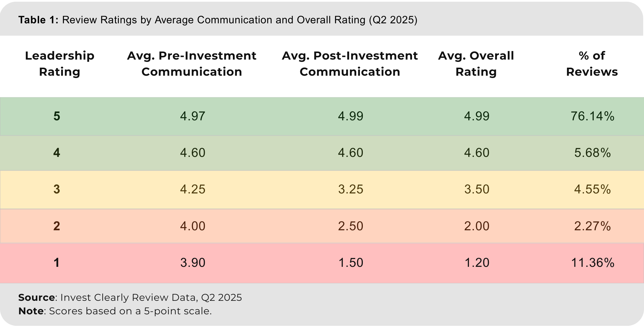Screen dimensions: 644x329
Task: Click the Avg. Overall Rating header
Action: pos(476,64)
